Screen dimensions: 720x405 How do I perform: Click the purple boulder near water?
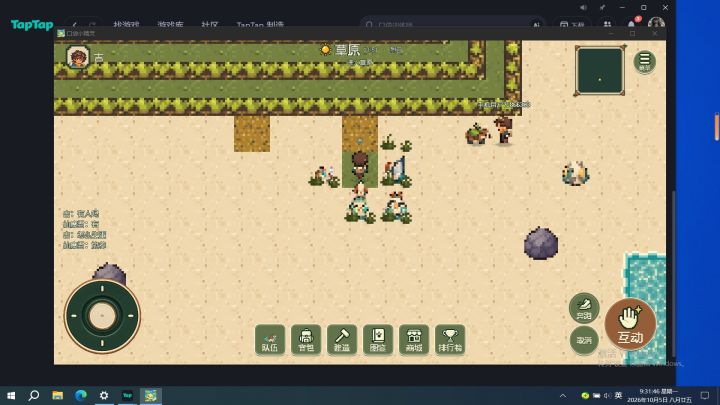541,243
